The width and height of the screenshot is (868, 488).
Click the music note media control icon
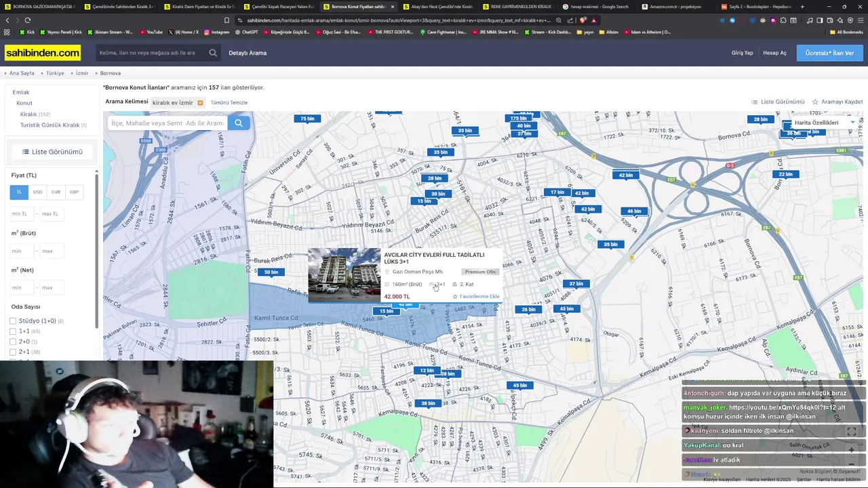810,20
